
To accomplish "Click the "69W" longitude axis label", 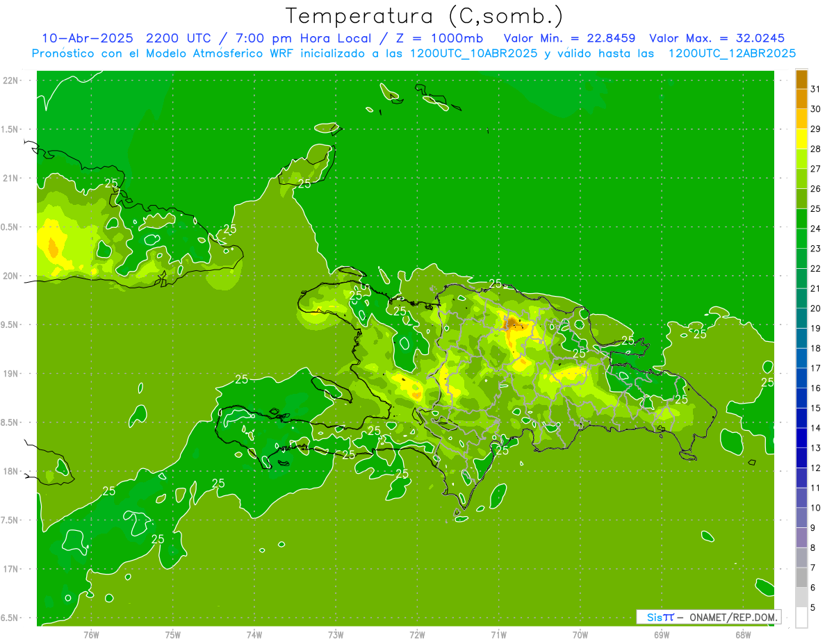I will click(662, 634).
